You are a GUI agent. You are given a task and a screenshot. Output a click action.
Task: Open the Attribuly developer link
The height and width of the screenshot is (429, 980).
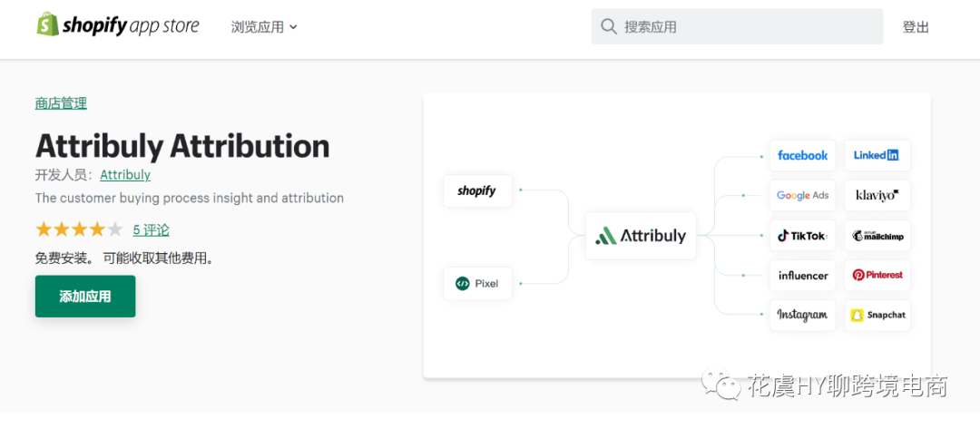pyautogui.click(x=125, y=175)
